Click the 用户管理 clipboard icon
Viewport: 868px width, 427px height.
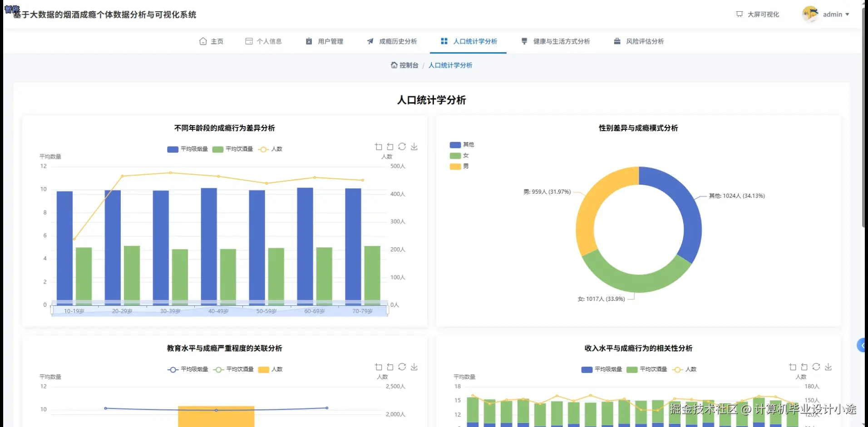309,41
